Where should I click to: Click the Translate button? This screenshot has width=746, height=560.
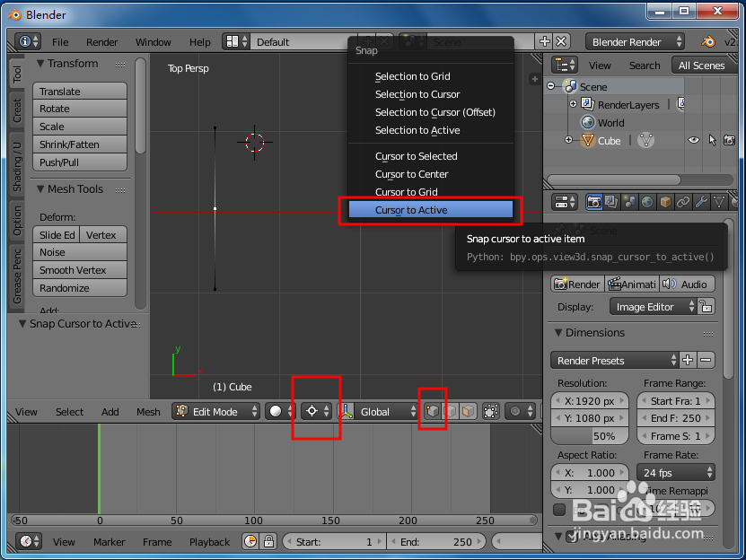80,91
